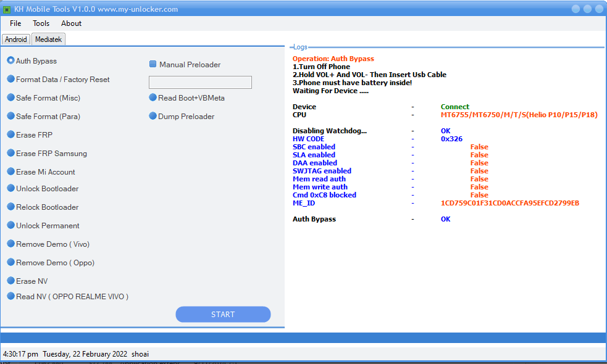Choose Remove Demo ( Vivo )

pyautogui.click(x=10, y=244)
